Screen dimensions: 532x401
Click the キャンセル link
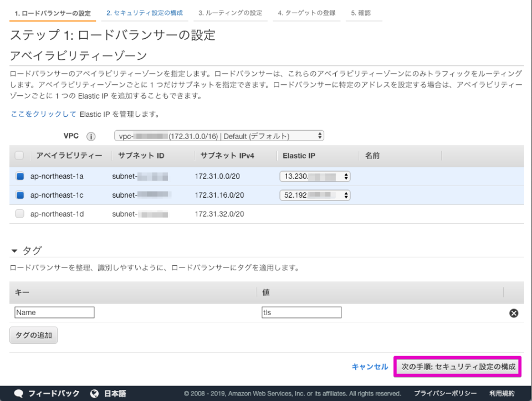369,367
